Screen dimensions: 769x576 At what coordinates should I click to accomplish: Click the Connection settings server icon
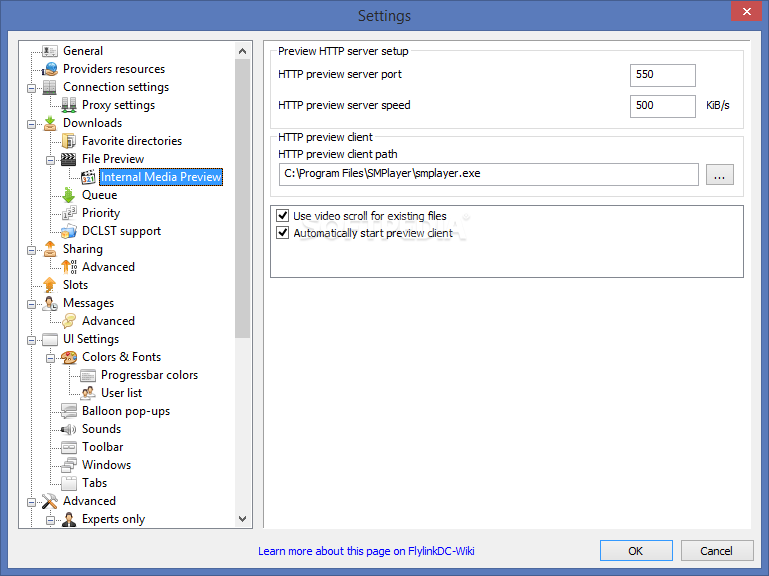pos(50,87)
